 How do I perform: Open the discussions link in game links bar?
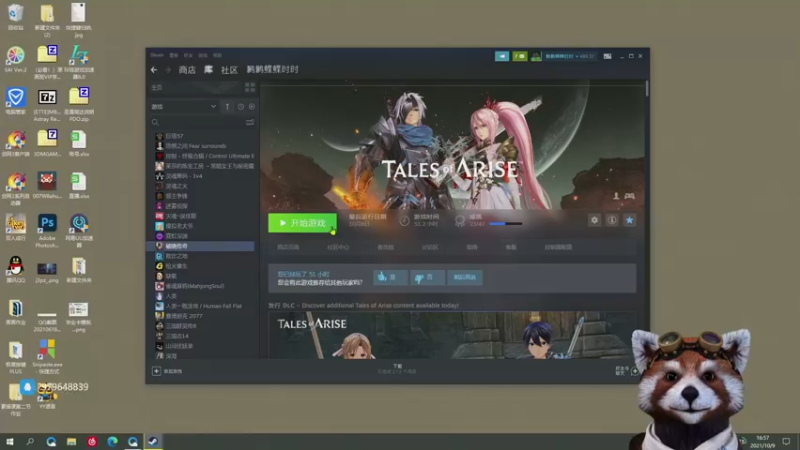click(x=430, y=247)
